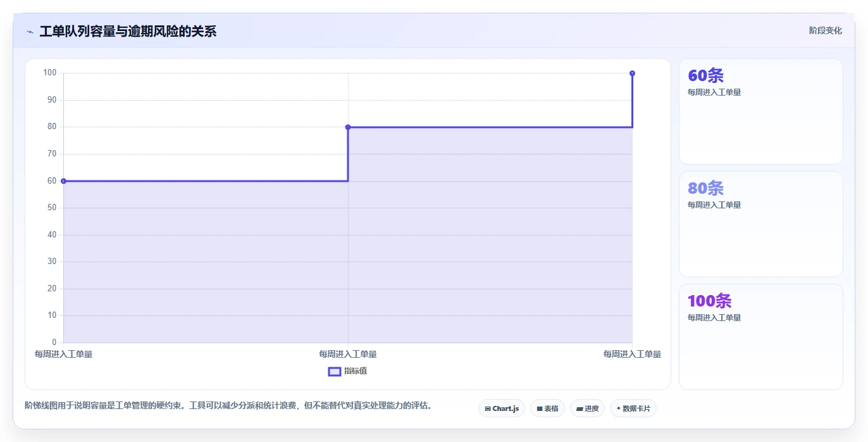Click the 100条 card value
The width and height of the screenshot is (868, 442).
[709, 301]
